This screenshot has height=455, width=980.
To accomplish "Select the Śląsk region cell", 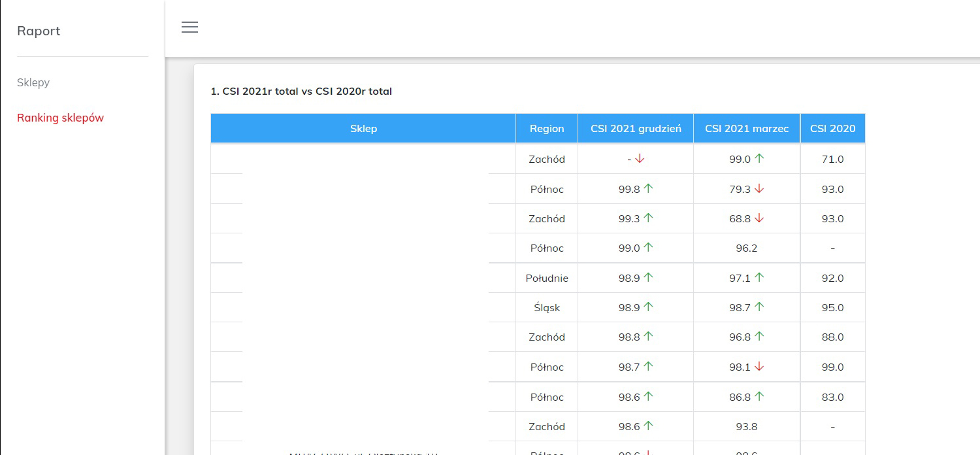I will click(x=547, y=307).
